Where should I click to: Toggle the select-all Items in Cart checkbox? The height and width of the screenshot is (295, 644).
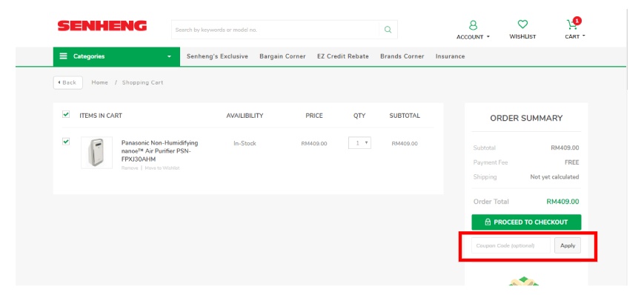click(66, 115)
